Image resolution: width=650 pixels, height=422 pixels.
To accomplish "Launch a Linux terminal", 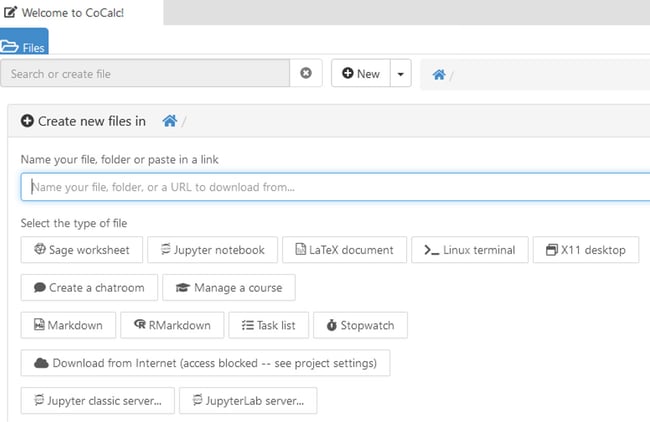I will pos(470,250).
